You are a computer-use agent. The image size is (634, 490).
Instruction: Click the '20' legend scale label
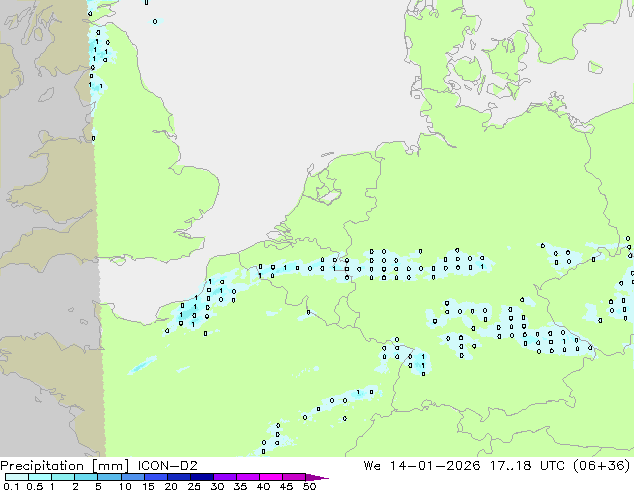click(x=171, y=486)
